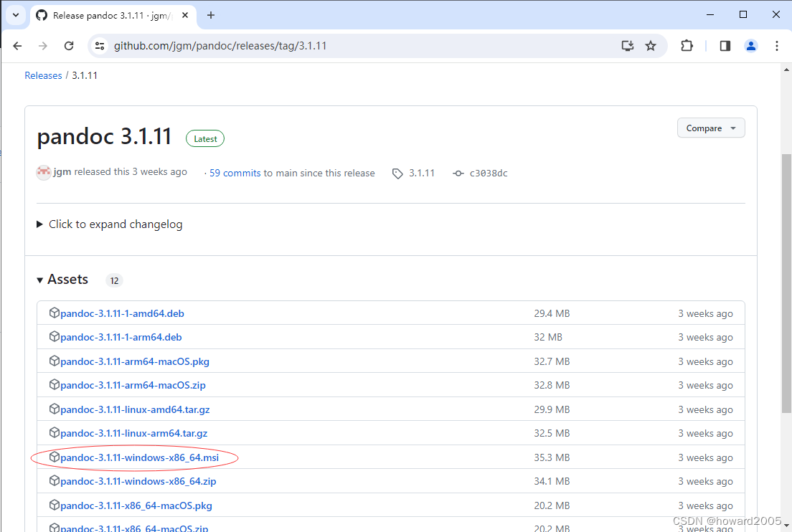The image size is (792, 532).
Task: Collapse the Assets section
Action: 62,280
